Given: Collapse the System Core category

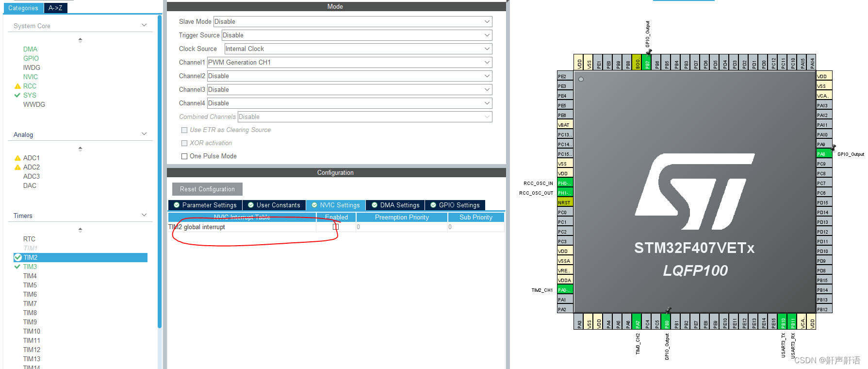Looking at the screenshot, I should coord(144,25).
